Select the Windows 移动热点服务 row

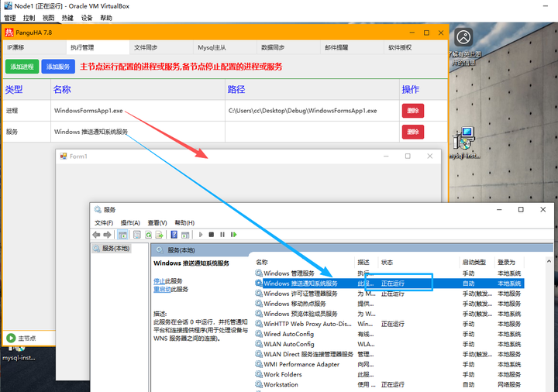click(389, 304)
